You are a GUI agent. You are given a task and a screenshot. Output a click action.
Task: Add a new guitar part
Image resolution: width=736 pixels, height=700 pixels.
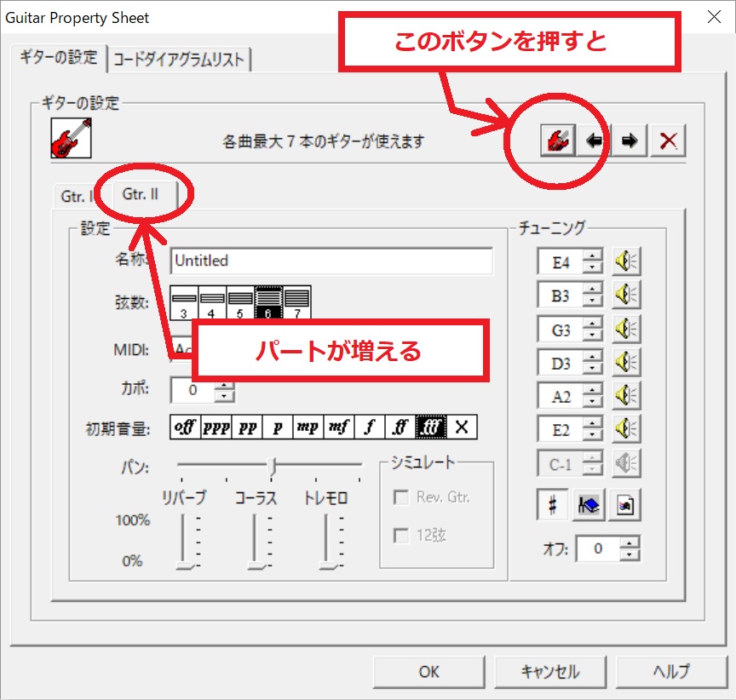[x=560, y=141]
